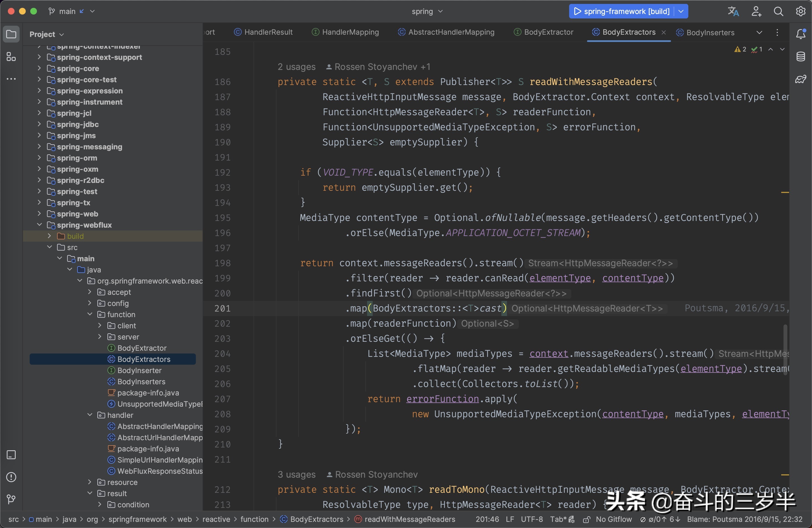The height and width of the screenshot is (528, 812).
Task: Open the Project view selector dropdown
Action: pyautogui.click(x=47, y=34)
